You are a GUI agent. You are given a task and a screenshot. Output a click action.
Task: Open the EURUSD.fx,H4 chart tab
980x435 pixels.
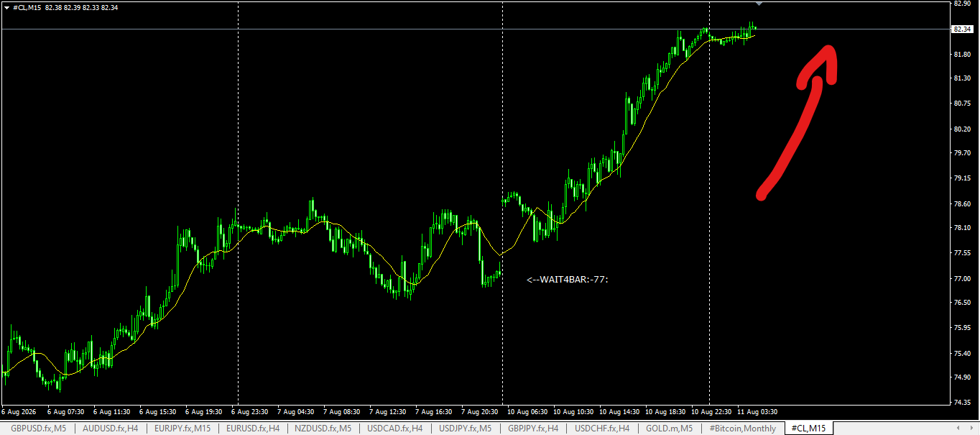[252, 429]
